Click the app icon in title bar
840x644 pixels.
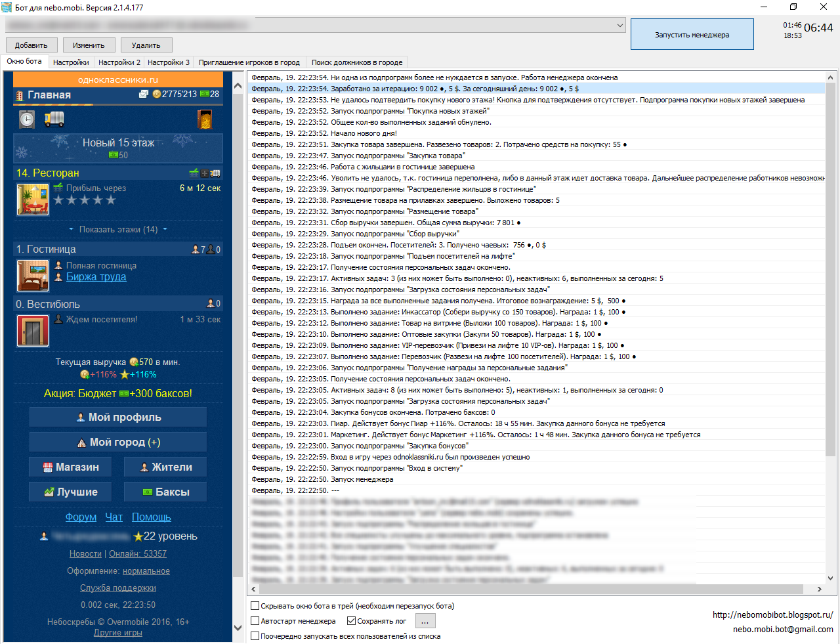tap(7, 7)
